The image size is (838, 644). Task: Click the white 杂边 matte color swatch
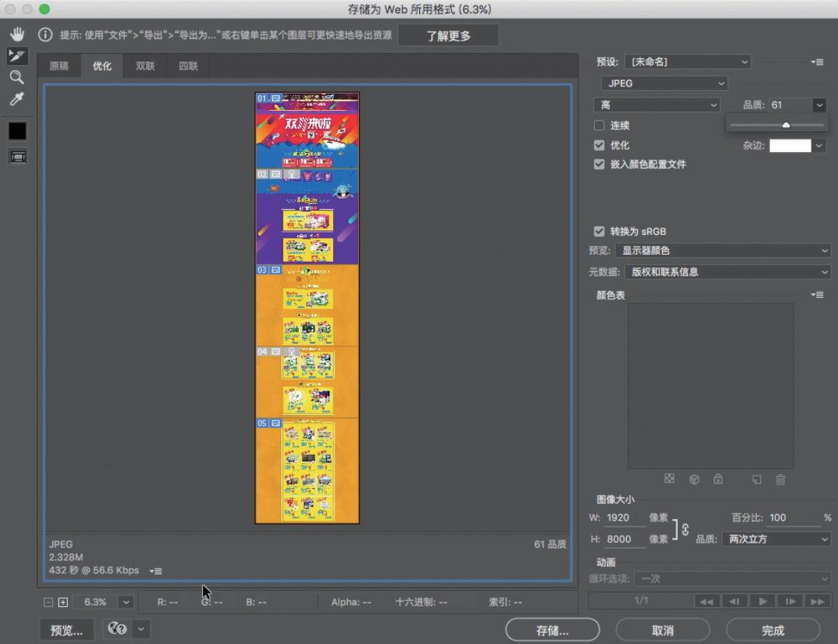pyautogui.click(x=790, y=145)
